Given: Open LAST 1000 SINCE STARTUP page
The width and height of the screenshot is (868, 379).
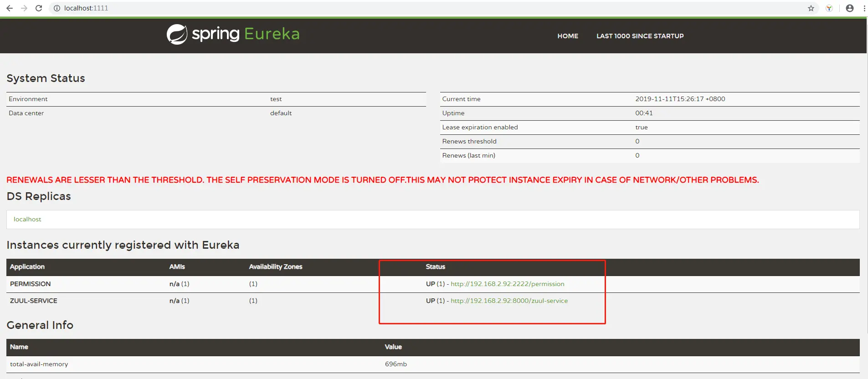Looking at the screenshot, I should click(x=640, y=36).
